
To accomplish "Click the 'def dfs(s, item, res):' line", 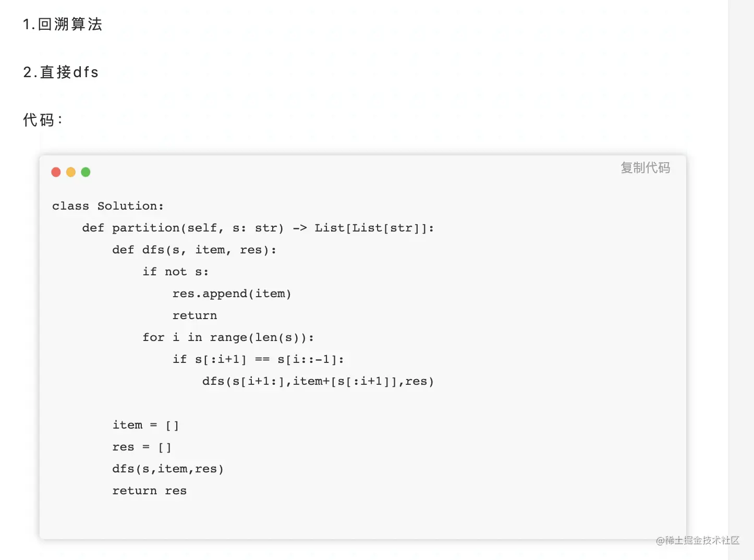I will [x=194, y=250].
